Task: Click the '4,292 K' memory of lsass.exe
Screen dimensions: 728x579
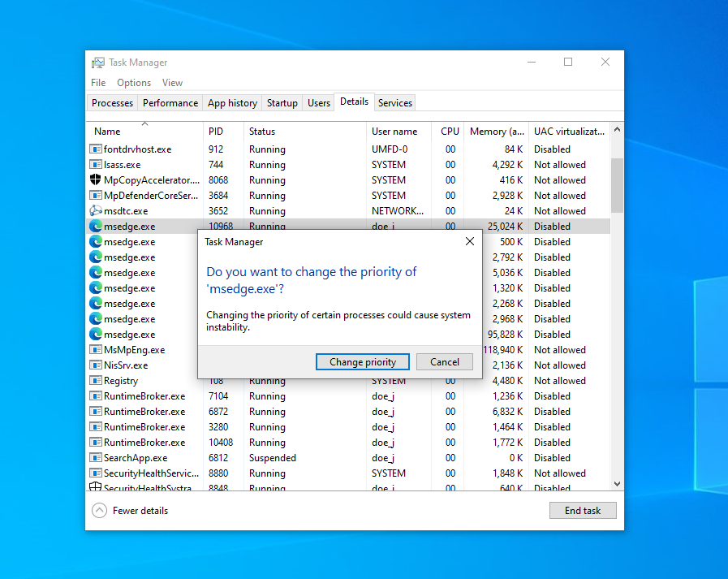Action: (507, 165)
